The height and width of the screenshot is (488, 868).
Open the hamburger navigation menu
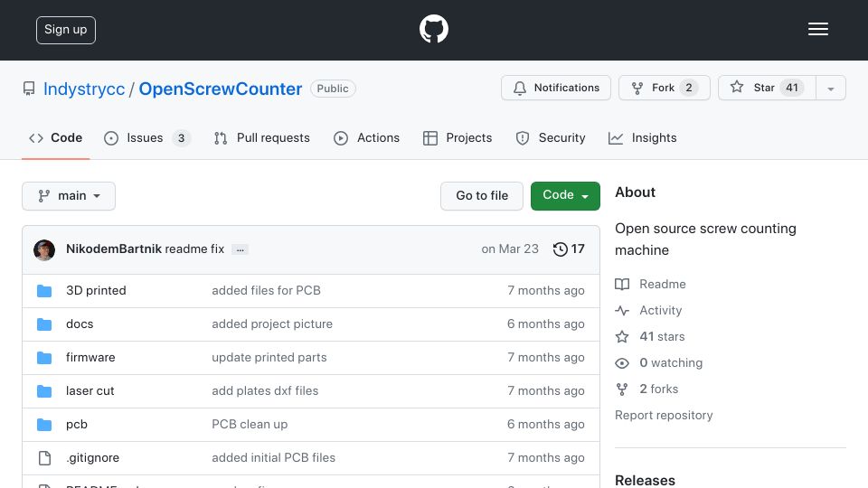coord(817,29)
